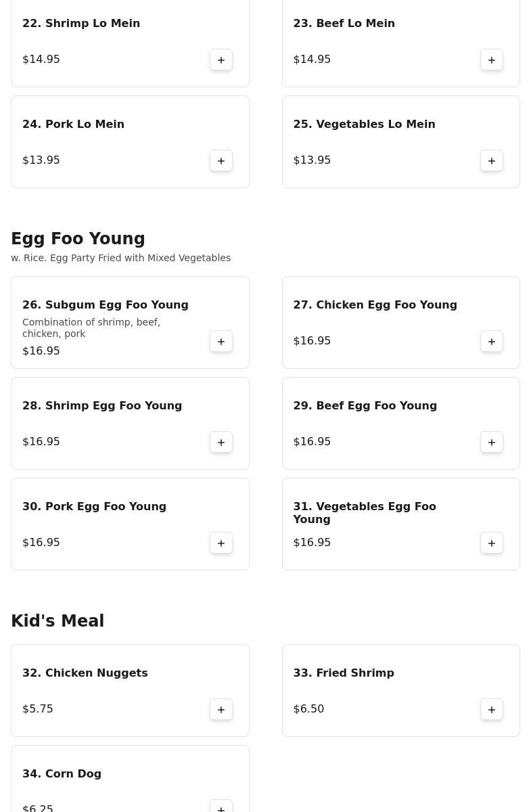Add Chicken Egg Foo Young to cart

pyautogui.click(x=492, y=341)
